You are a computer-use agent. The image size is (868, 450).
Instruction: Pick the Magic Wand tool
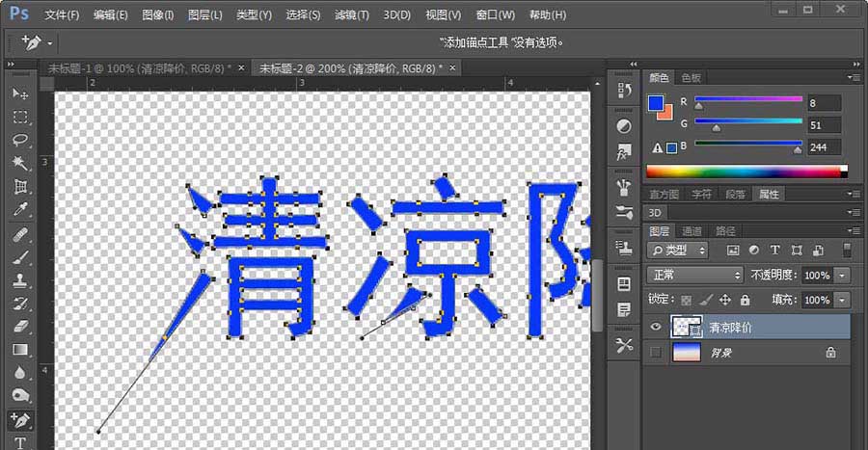[20, 164]
